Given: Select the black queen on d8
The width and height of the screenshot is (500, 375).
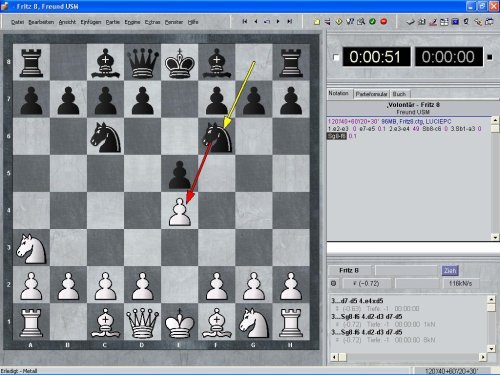Looking at the screenshot, I should tap(142, 62).
